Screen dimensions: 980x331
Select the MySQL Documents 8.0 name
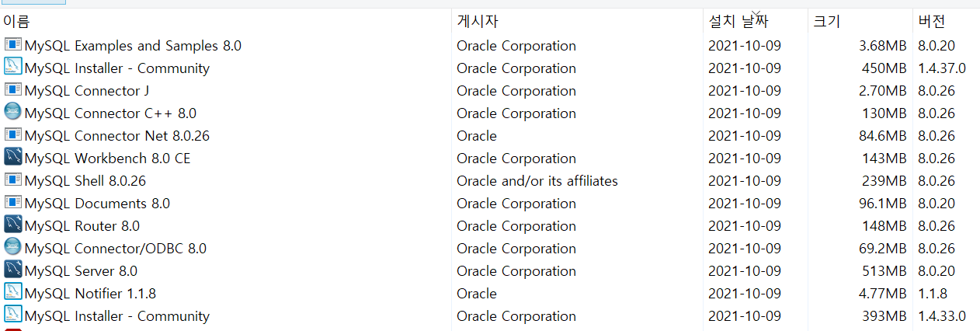(97, 204)
